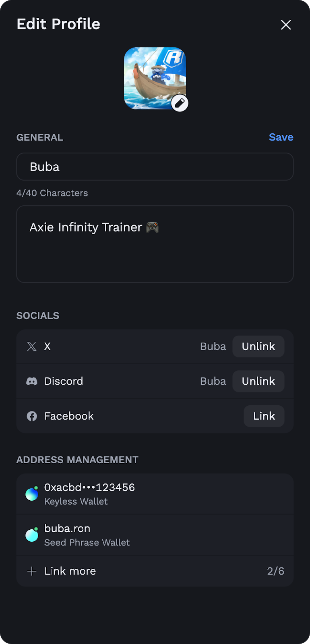Click the Buba username beside Discord
This screenshot has height=644, width=310.
pyautogui.click(x=213, y=381)
